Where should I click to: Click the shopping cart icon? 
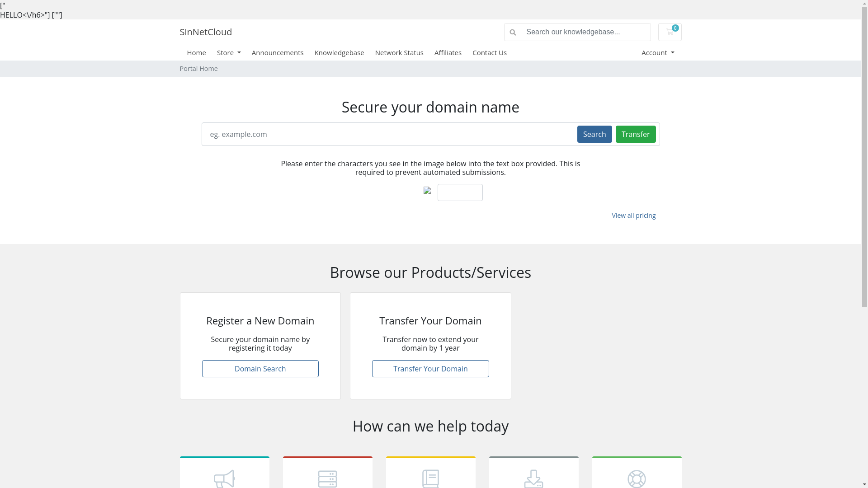[x=670, y=32]
